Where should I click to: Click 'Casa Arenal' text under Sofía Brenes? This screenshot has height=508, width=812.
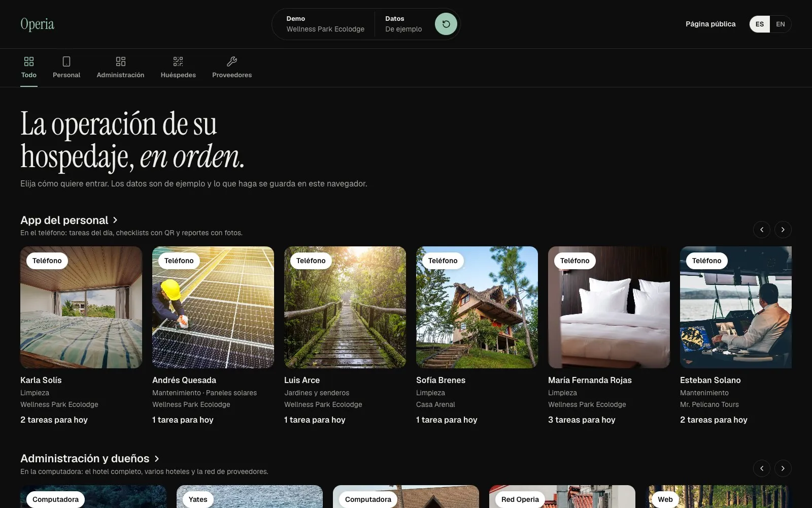435,404
